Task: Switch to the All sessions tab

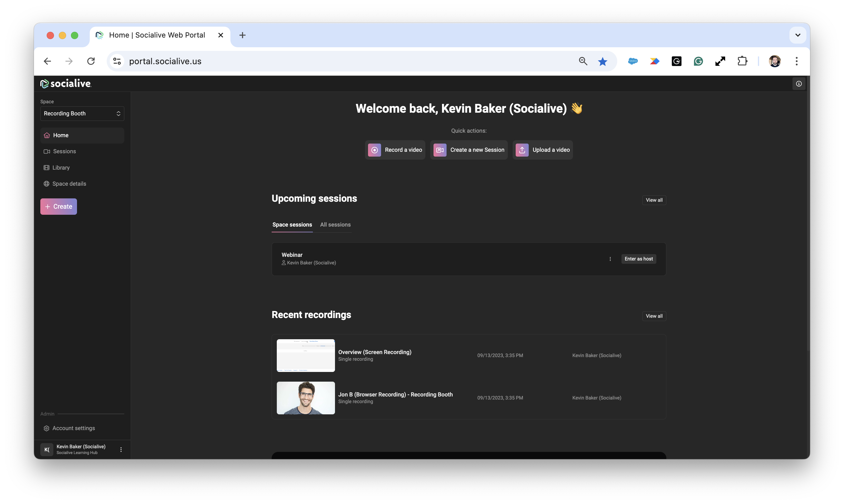Action: 335,224
